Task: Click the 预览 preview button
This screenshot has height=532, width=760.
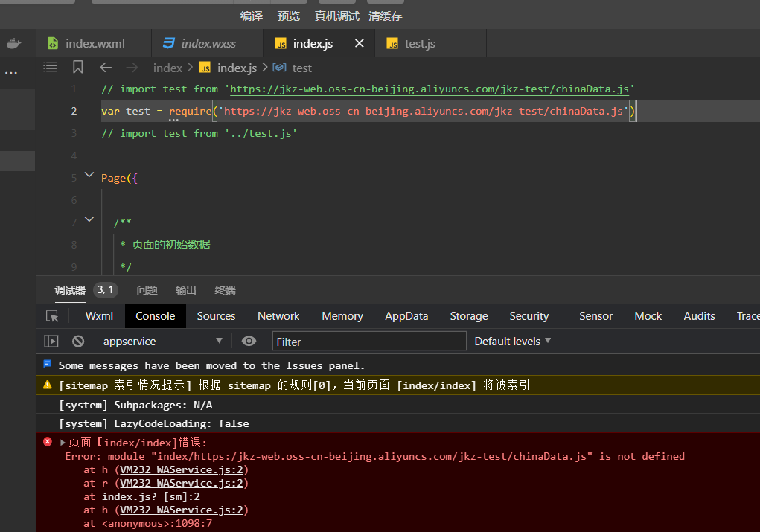Action: coord(288,16)
